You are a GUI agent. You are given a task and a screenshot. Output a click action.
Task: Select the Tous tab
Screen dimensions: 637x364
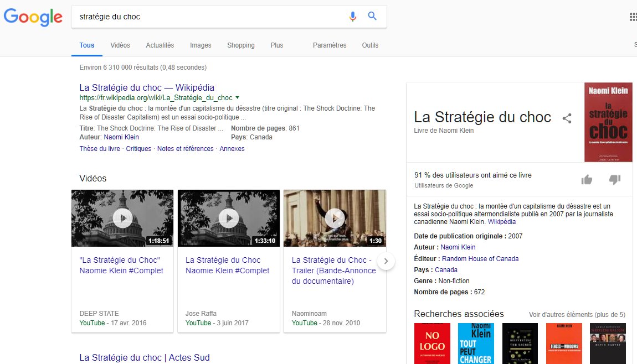point(87,45)
